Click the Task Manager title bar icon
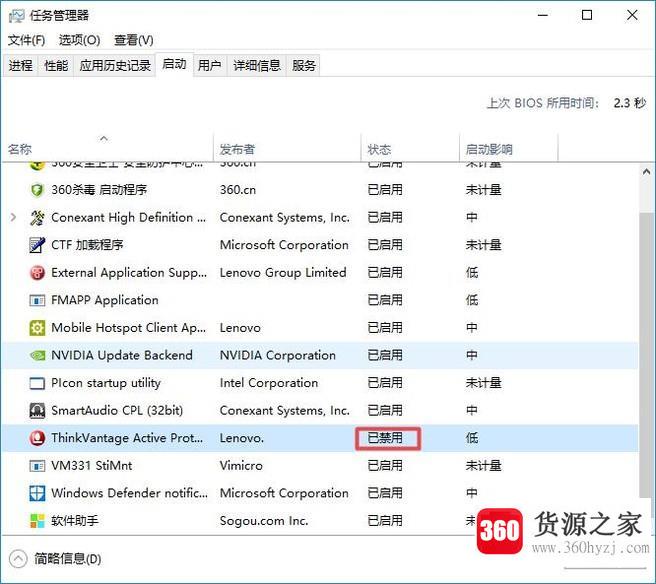The width and height of the screenshot is (656, 584). 16,16
